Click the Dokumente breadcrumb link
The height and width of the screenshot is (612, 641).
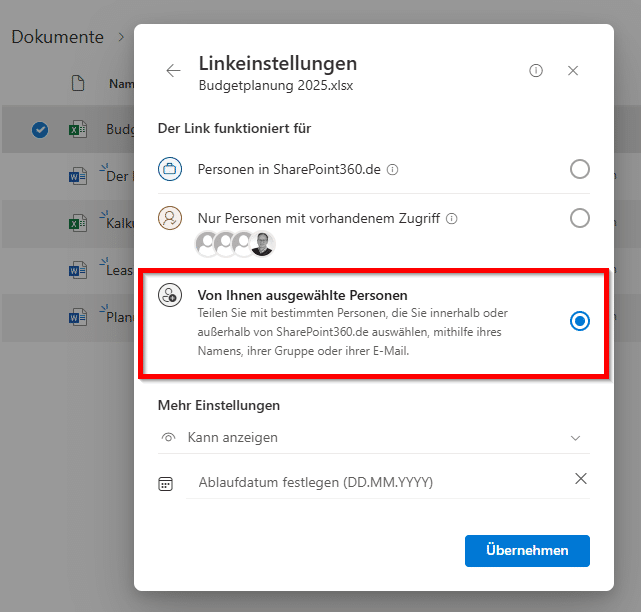[57, 37]
